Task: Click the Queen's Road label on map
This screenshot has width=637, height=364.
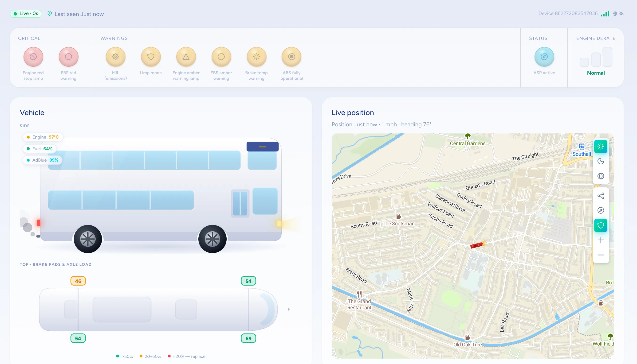Action: click(480, 185)
